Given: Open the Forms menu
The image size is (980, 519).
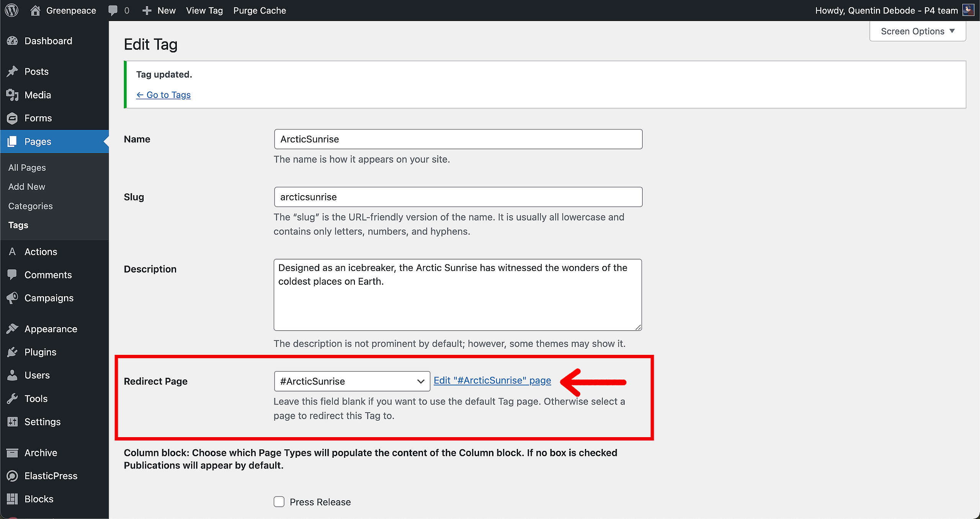Looking at the screenshot, I should click(x=38, y=118).
